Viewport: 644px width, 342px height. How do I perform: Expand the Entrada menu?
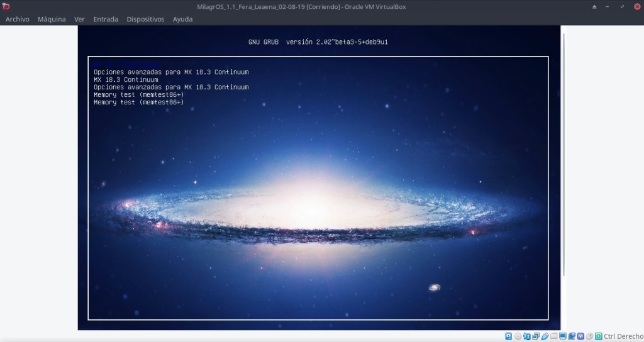[x=105, y=19]
